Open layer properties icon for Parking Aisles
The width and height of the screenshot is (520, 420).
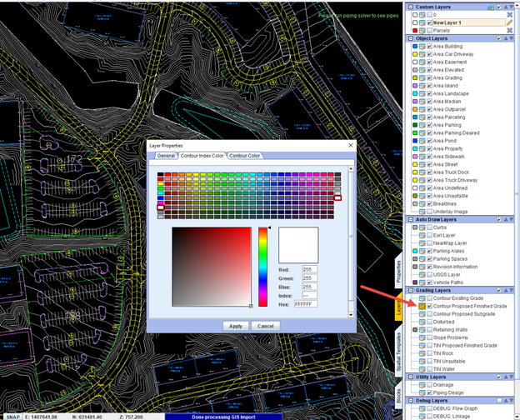(422, 251)
